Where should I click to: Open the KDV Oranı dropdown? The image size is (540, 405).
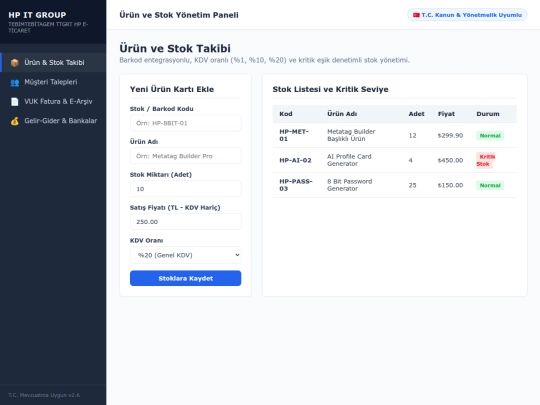click(186, 255)
